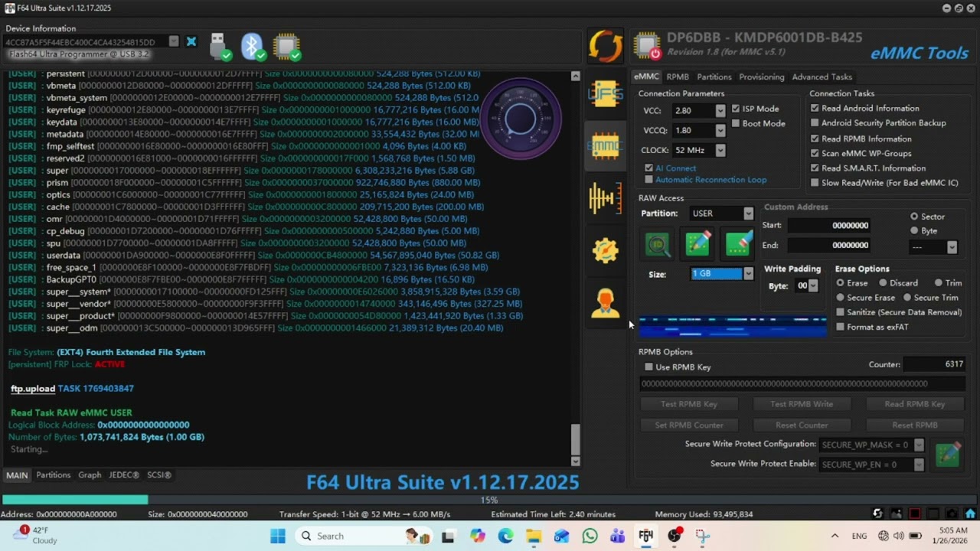980x551 pixels.
Task: Open the Partitions tab in the log panel
Action: [53, 475]
